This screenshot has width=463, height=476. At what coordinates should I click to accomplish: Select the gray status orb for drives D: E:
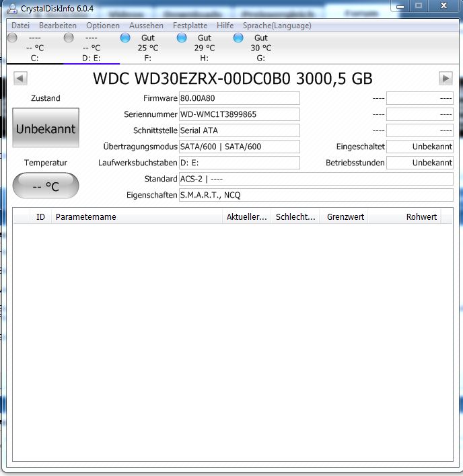(69, 38)
